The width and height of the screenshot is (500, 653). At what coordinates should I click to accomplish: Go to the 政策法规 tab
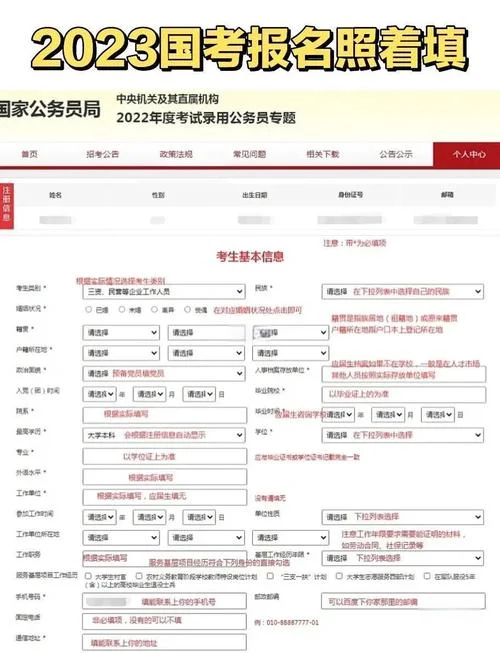pyautogui.click(x=176, y=154)
